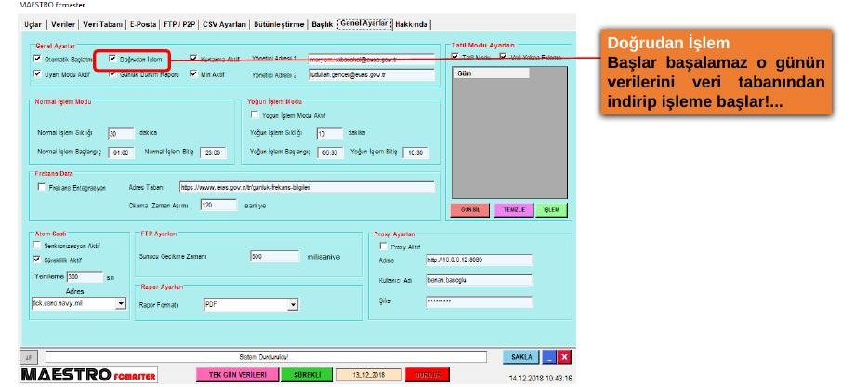The image size is (868, 387).
Task: Switch to Veriler tab
Action: coord(63,24)
